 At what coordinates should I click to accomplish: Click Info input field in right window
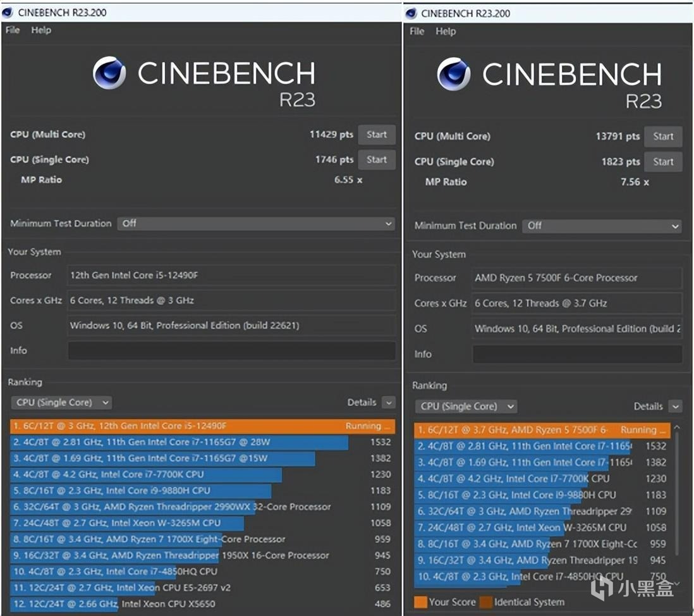(x=577, y=354)
